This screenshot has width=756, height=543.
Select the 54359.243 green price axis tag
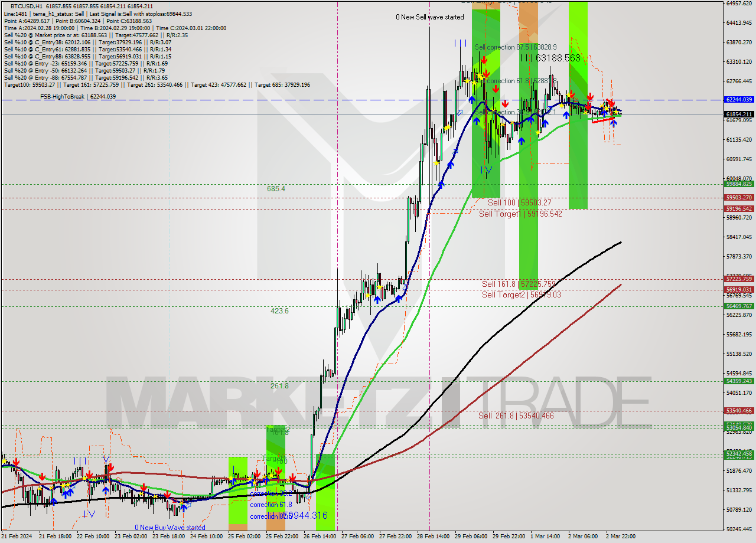click(x=739, y=381)
